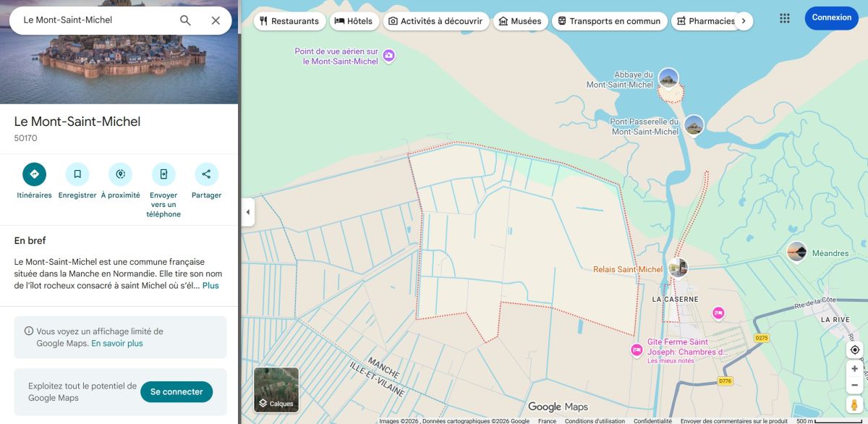The height and width of the screenshot is (424, 868).
Task: Click the Envoyer vers un téléphone icon
Action: coord(163,174)
